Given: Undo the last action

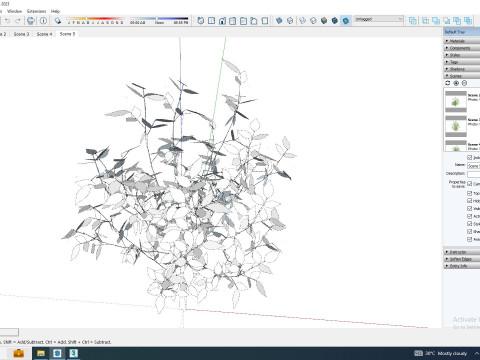Looking at the screenshot, I should [x=7, y=21].
